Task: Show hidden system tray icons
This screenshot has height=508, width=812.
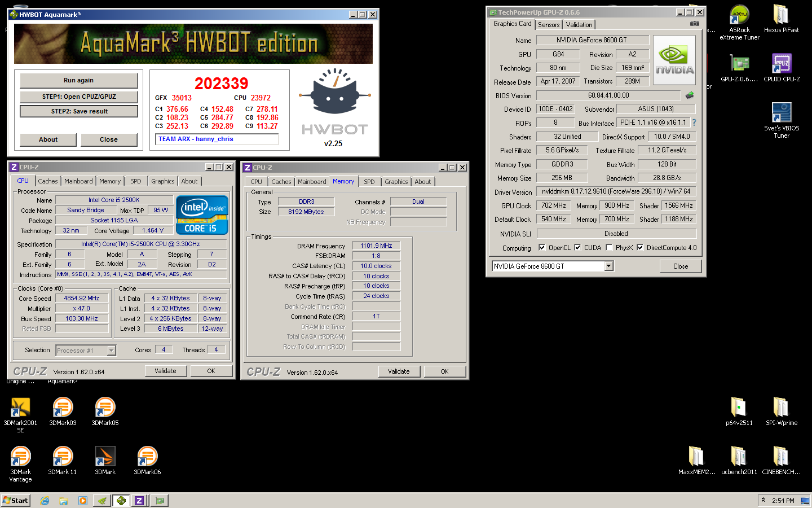Action: pos(763,500)
